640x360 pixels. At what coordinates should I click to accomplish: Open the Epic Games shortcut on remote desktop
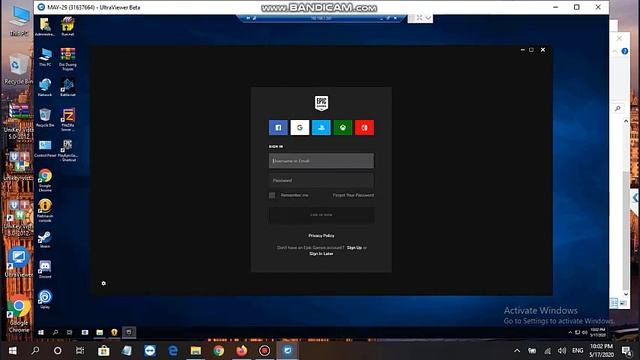coord(68,150)
